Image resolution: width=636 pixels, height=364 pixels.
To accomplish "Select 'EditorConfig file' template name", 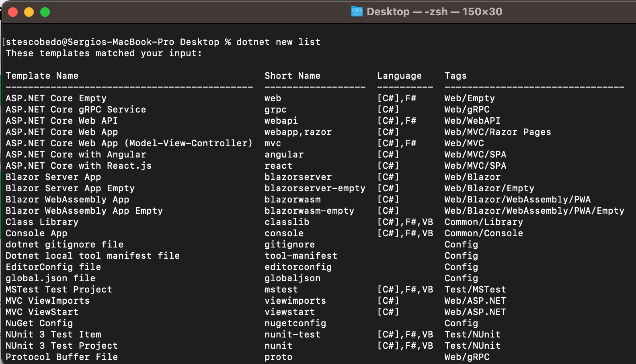I will tap(53, 267).
